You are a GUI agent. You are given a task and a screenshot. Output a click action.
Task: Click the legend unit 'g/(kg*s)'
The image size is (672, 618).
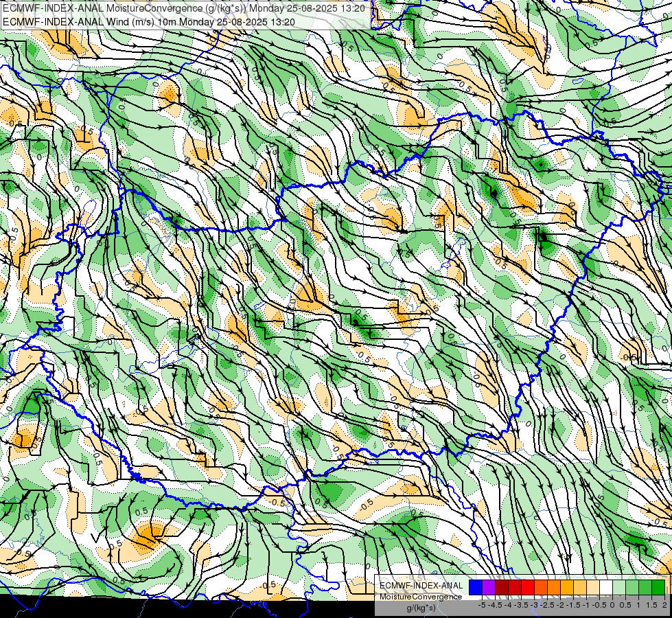coord(421,608)
